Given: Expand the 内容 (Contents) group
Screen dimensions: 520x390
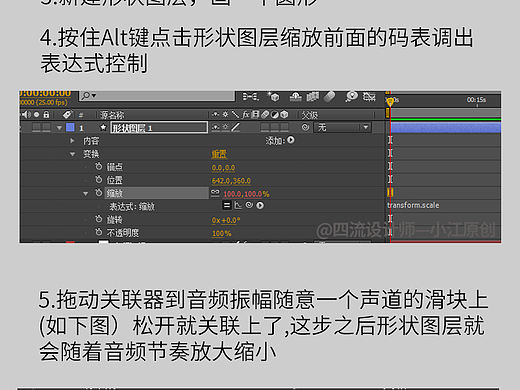Looking at the screenshot, I should pos(72,141).
